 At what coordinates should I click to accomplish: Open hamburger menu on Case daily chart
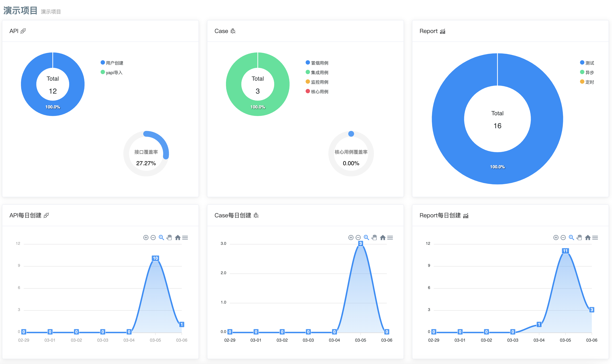click(390, 237)
